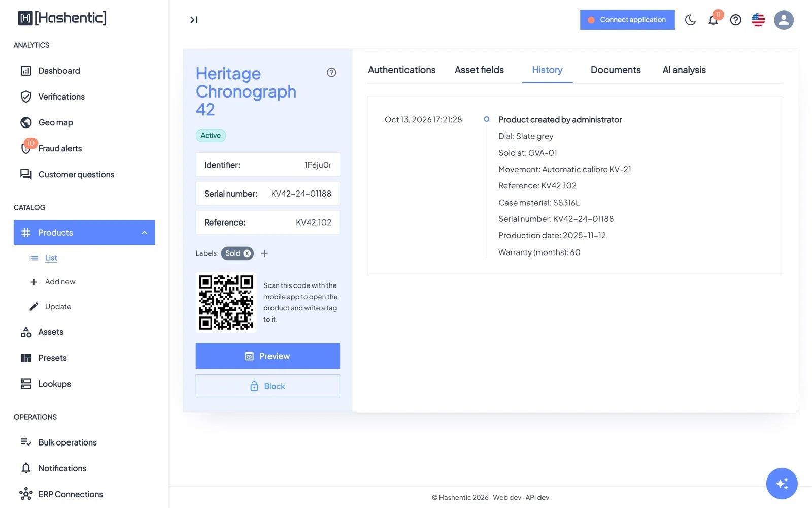Open the AI assistant sparkle button
The width and height of the screenshot is (812, 508).
point(782,483)
